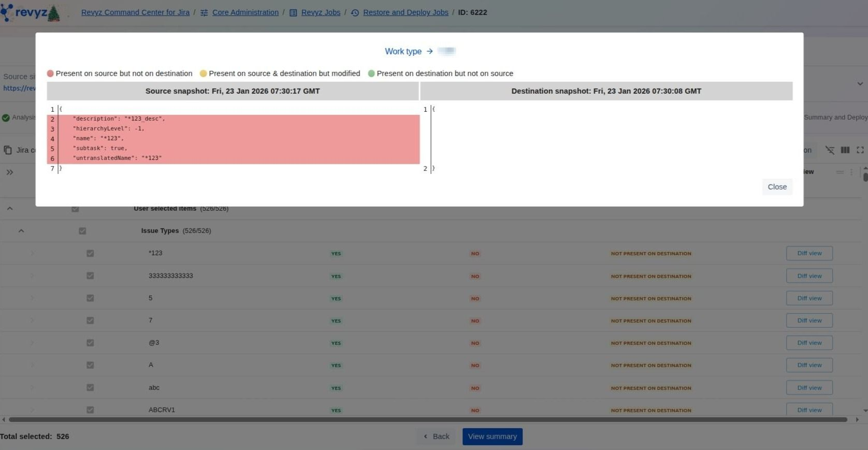This screenshot has width=868, height=450.
Task: Click the double-chevron expand panel icon
Action: 10,172
